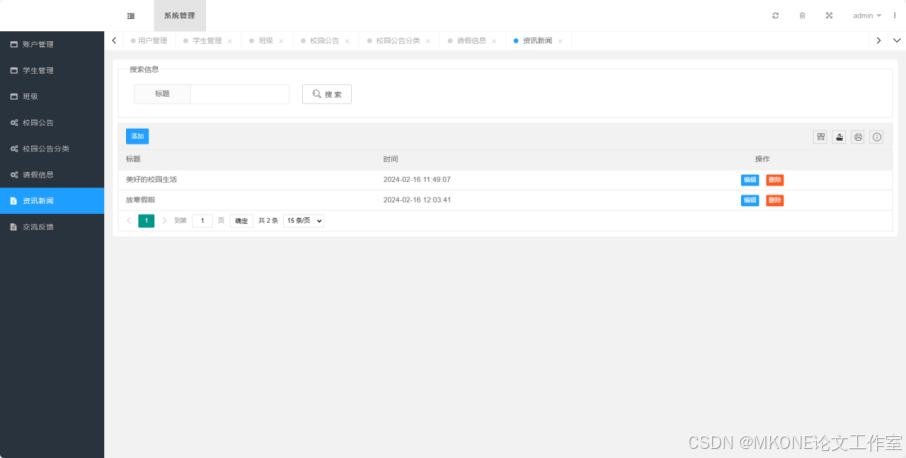This screenshot has width=906, height=458.
Task: Click the 共 2 条 total count text
Action: click(x=268, y=221)
